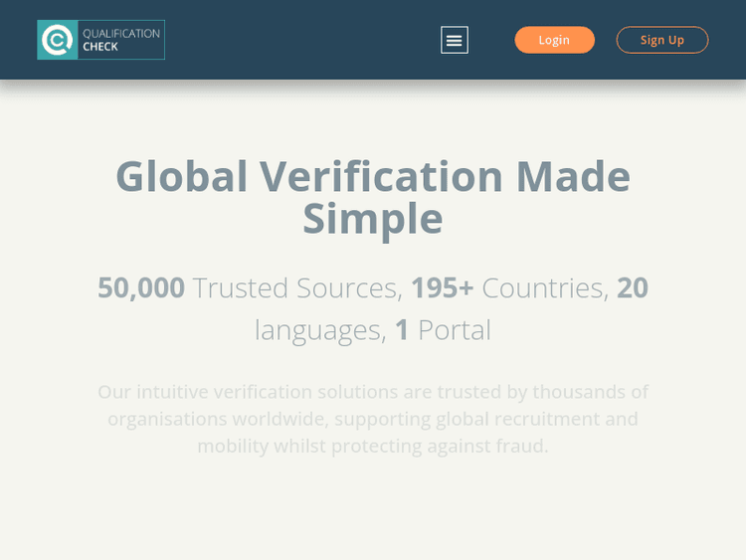Click the 'QUALIFICATION CHECK' logo text
This screenshot has height=560, width=746.
121,40
